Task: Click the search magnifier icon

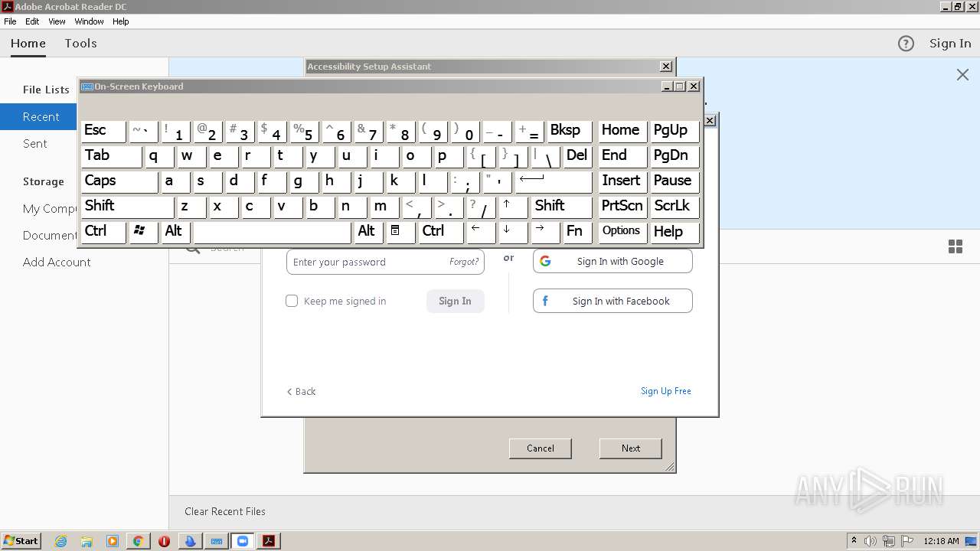Action: coord(192,248)
